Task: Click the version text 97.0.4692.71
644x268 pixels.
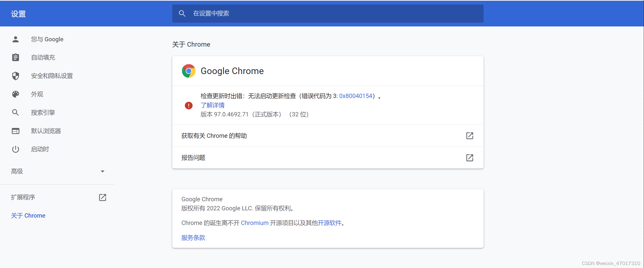Action: 231,114
